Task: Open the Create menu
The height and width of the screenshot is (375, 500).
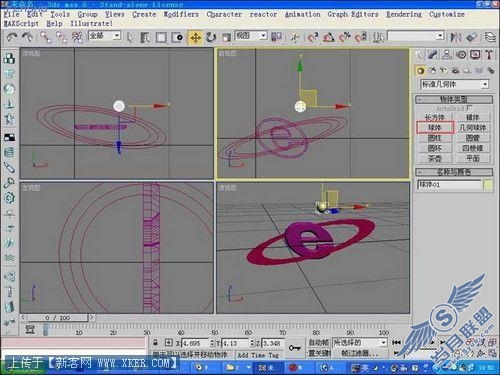Action: [144, 14]
